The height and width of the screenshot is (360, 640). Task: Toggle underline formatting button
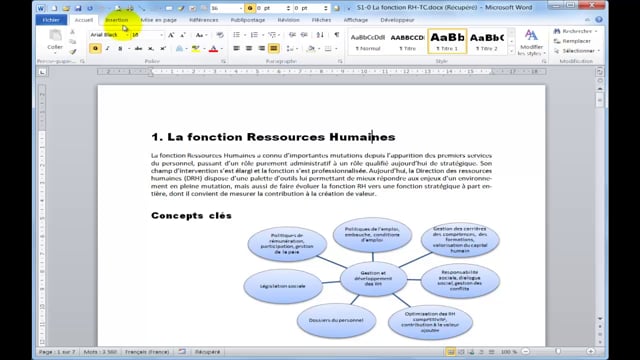pos(120,49)
